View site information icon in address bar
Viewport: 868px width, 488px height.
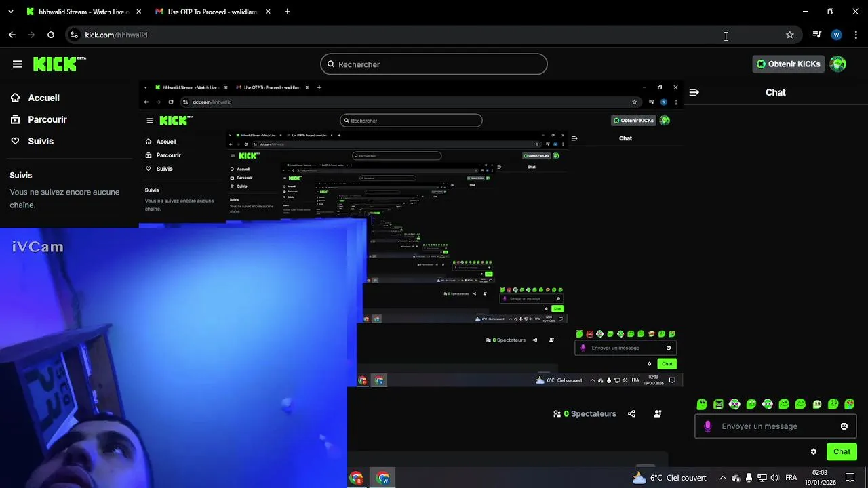[x=74, y=35]
